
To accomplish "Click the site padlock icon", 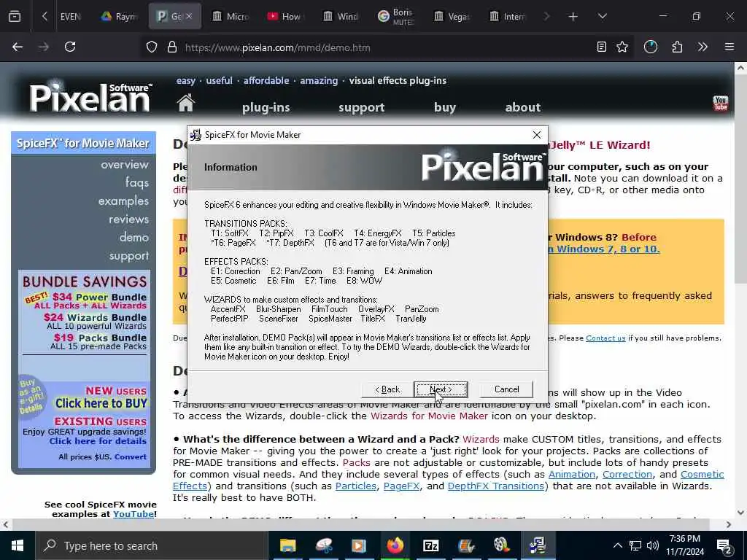I will pyautogui.click(x=172, y=47).
